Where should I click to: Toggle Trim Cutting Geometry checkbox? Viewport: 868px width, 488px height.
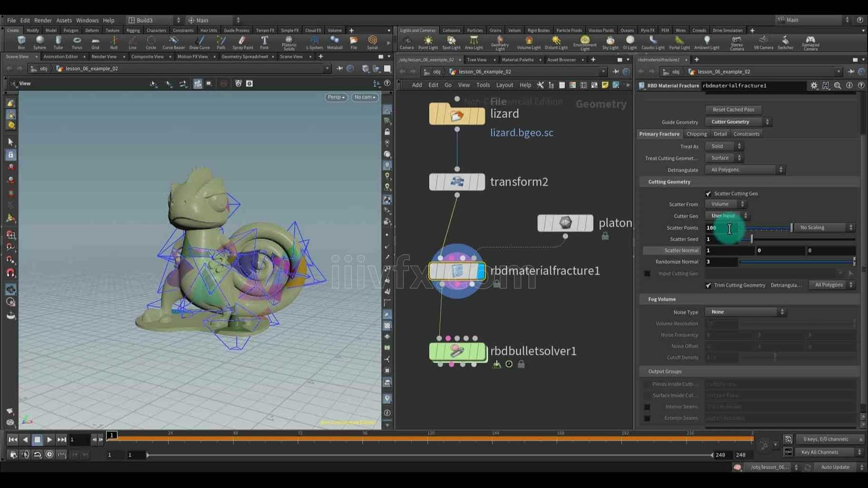click(x=708, y=285)
